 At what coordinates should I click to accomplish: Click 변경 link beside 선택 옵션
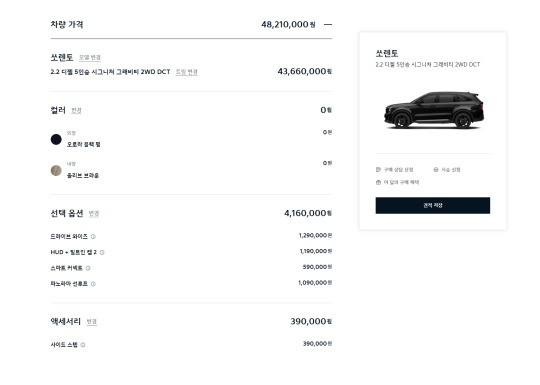pyautogui.click(x=94, y=214)
